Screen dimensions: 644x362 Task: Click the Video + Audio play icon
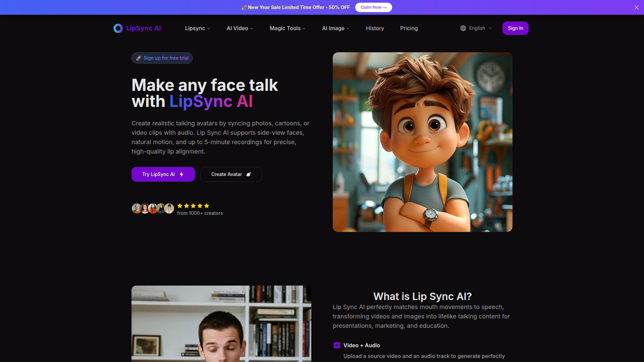click(x=337, y=345)
